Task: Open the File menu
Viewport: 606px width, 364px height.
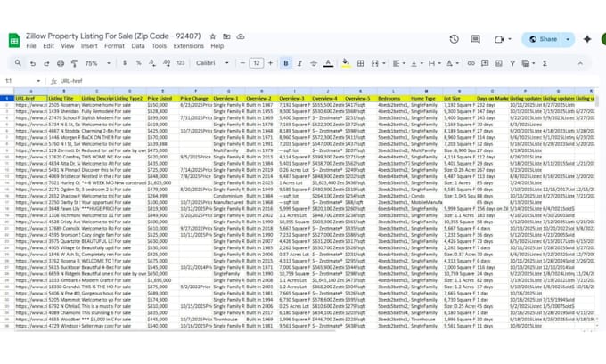Action: [x=31, y=46]
